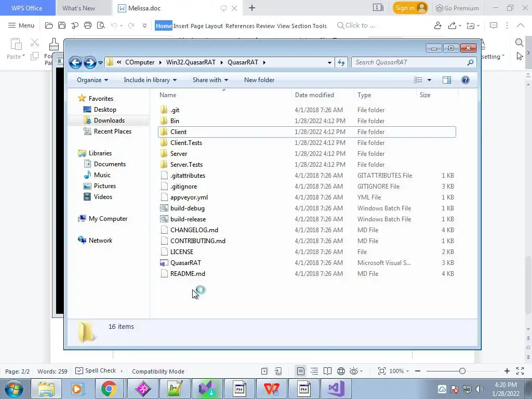
Task: Click the Paste clipboard icon in WPS
Action: [16, 44]
